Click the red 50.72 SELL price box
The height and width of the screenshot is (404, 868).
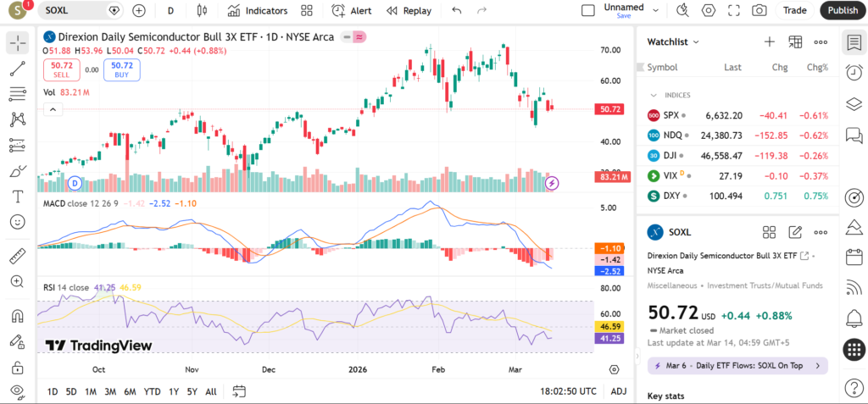click(61, 70)
